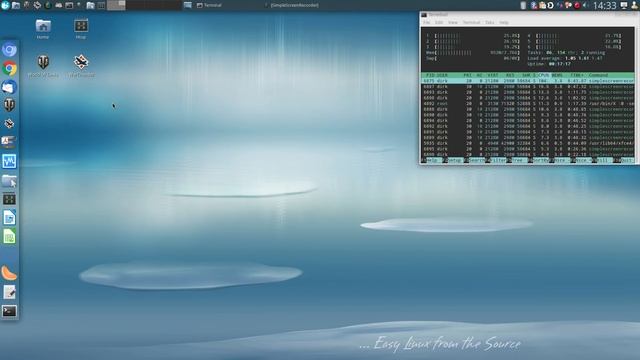Click the 14:33 clock in the top panel
Viewport: 640px width, 360px height.
(604, 5)
